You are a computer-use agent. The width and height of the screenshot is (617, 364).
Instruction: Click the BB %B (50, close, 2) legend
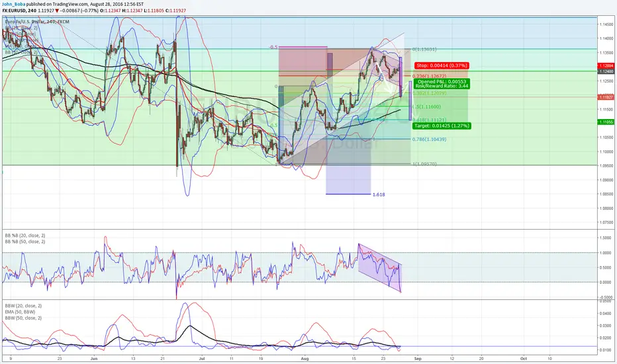24,242
